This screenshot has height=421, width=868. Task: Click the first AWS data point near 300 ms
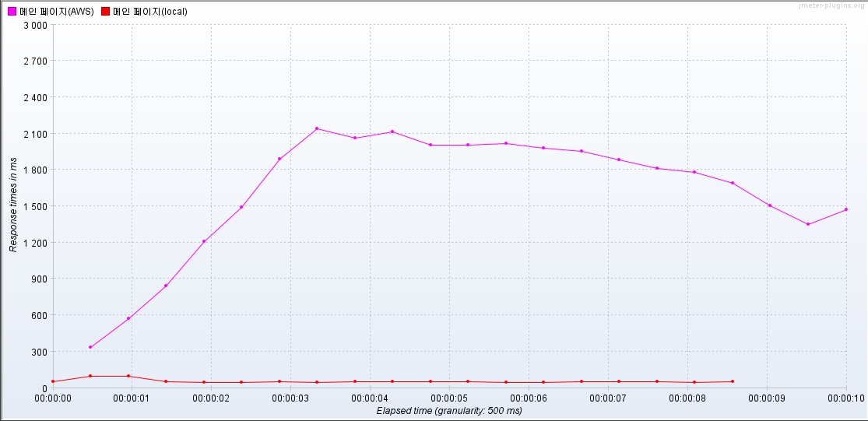pyautogui.click(x=90, y=347)
